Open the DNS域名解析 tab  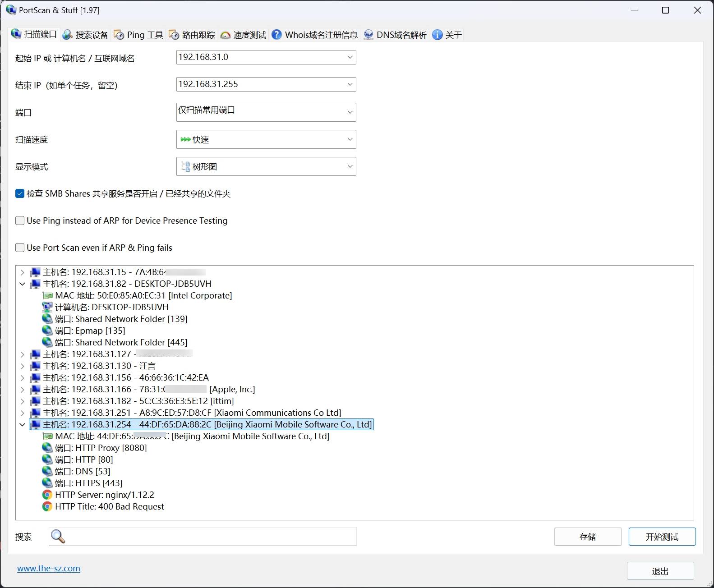click(x=395, y=35)
